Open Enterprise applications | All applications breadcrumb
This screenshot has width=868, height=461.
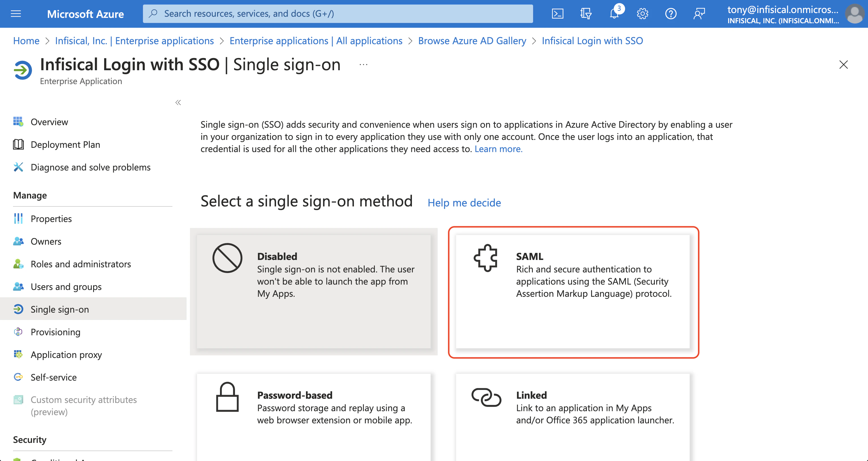tap(316, 41)
